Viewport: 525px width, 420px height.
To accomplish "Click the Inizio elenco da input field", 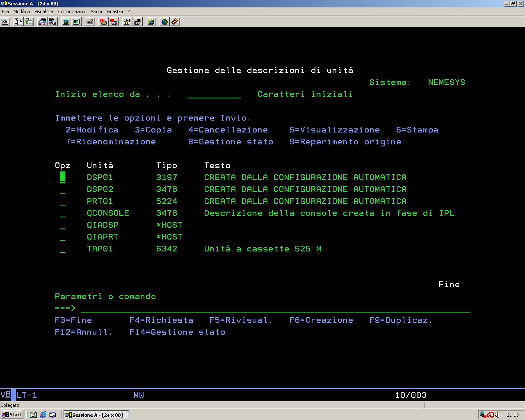I will point(215,94).
